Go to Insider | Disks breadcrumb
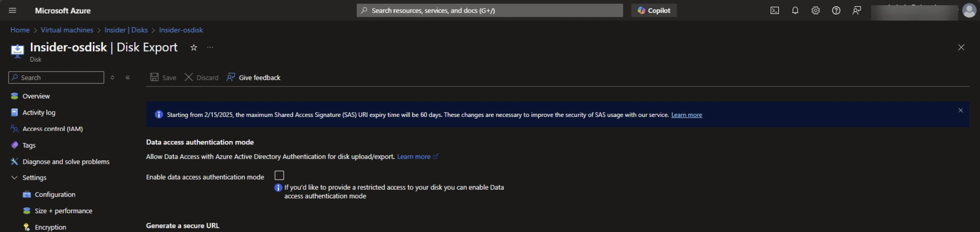The height and width of the screenshot is (232, 980). tap(126, 30)
